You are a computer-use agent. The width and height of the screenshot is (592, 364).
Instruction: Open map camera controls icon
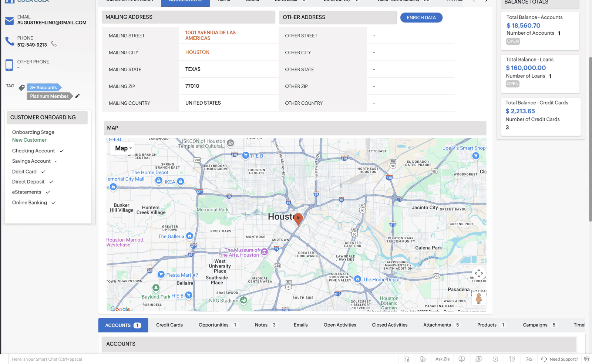point(479,273)
